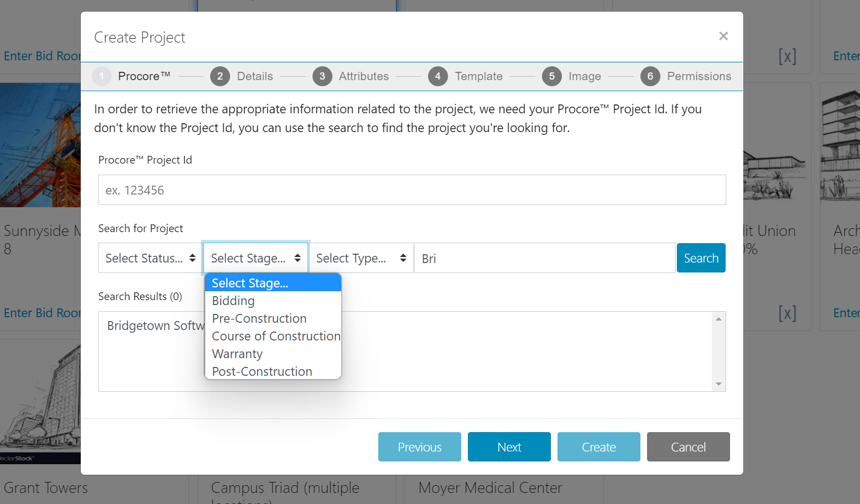Click the Next button

[509, 447]
